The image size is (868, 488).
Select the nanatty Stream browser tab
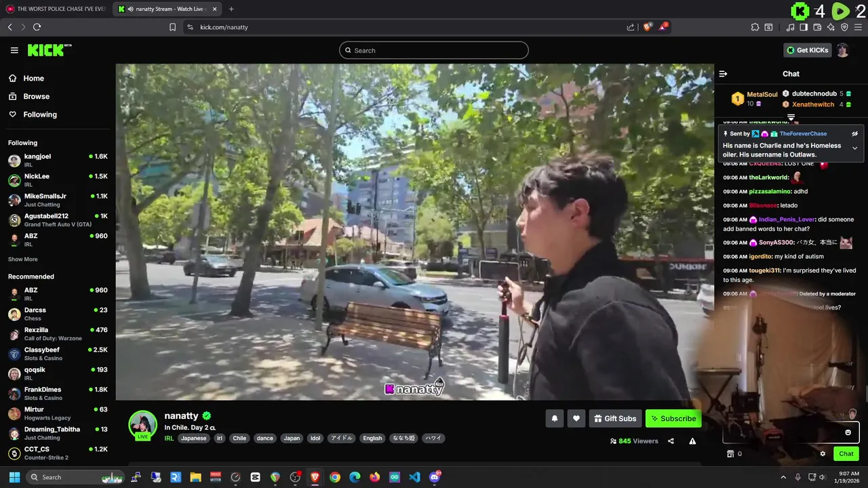coord(167,9)
